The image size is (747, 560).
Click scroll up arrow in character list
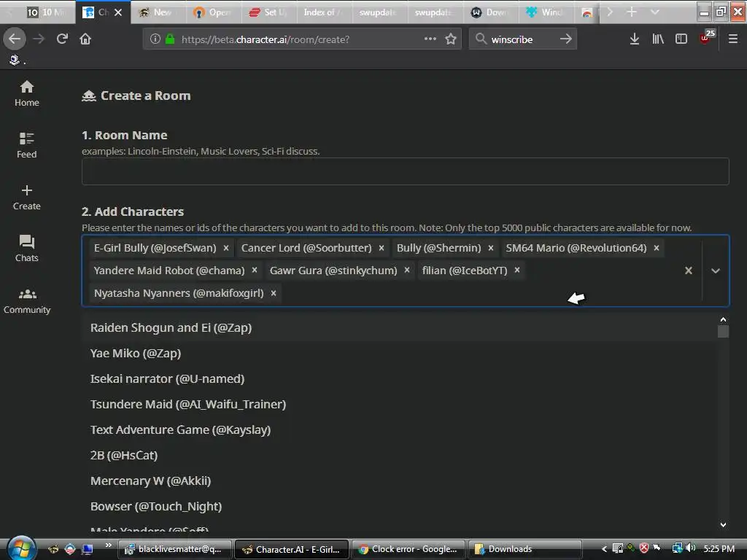tap(723, 319)
